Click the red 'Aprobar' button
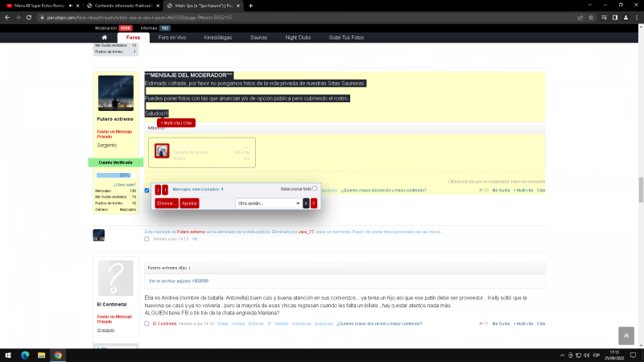Screen dimensions: 644x362 coord(189,204)
